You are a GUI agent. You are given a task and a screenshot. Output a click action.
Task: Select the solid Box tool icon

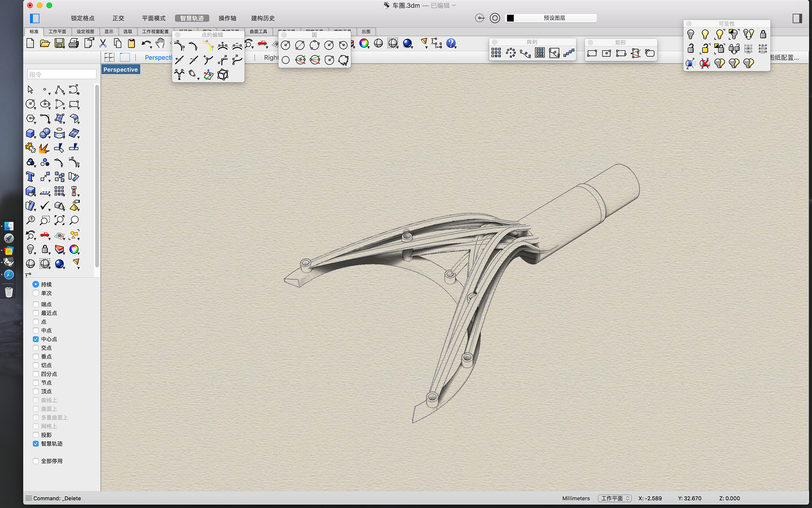pyautogui.click(x=30, y=133)
